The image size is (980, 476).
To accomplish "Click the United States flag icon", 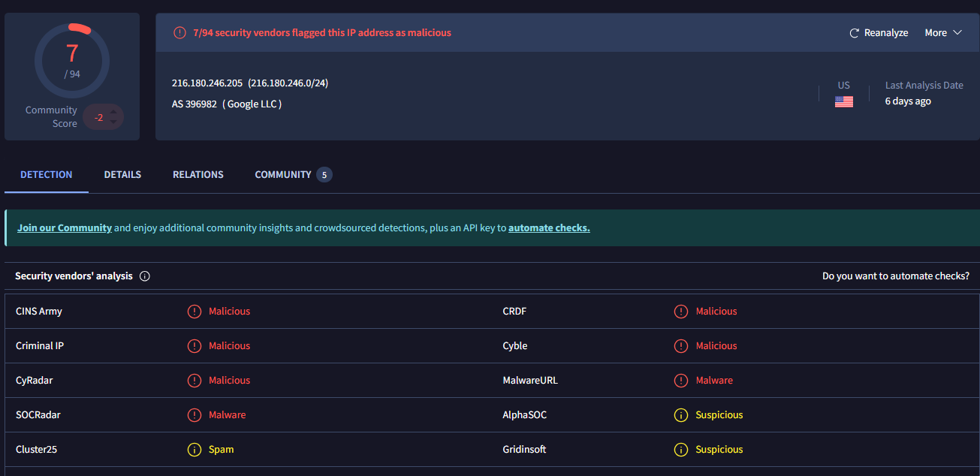I will (843, 101).
